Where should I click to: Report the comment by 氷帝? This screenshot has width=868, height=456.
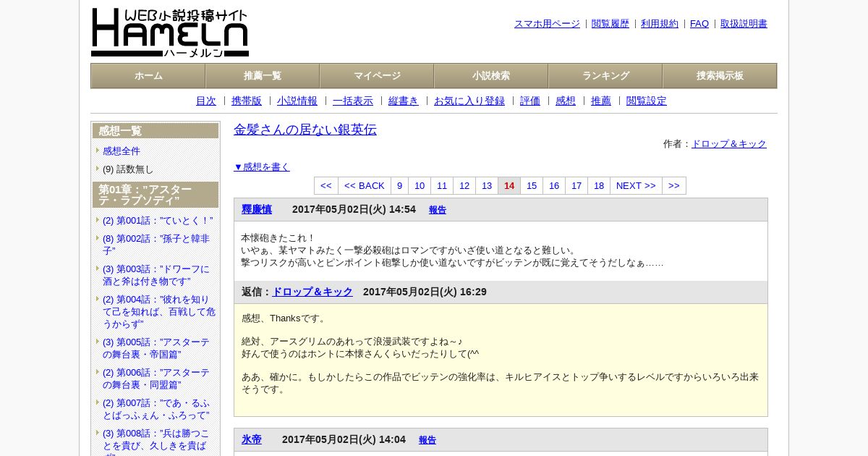(427, 440)
